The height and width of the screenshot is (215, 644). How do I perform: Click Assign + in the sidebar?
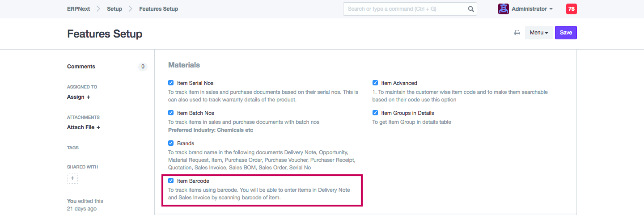coord(79,97)
